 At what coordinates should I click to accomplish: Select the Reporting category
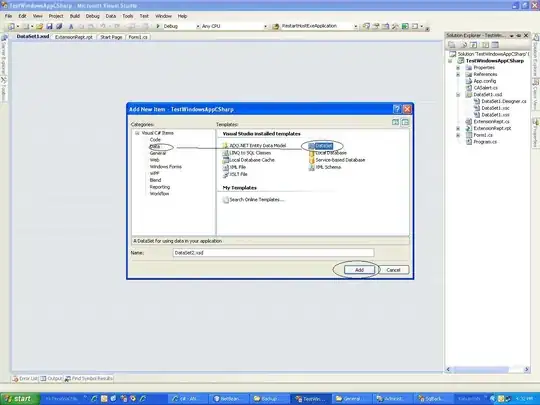click(159, 187)
